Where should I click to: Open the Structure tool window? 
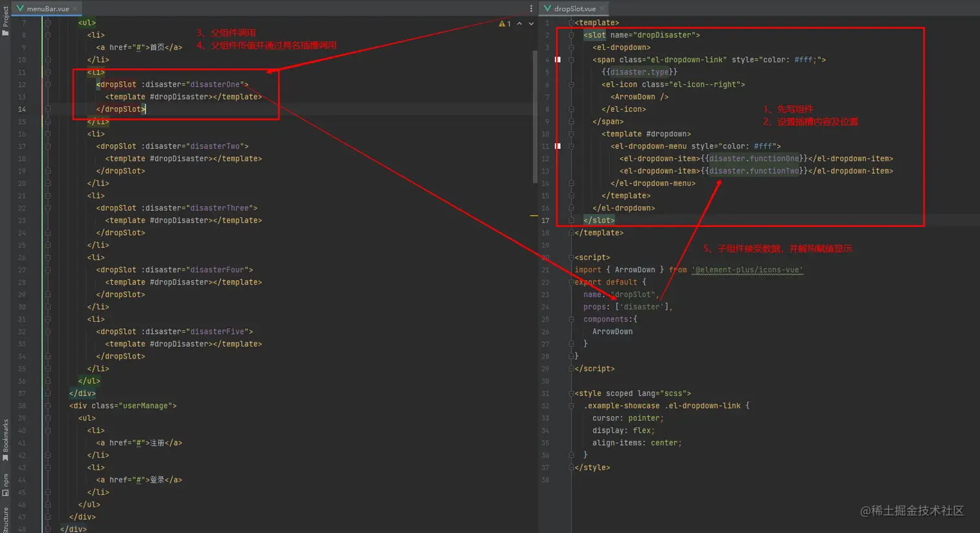coord(5,520)
